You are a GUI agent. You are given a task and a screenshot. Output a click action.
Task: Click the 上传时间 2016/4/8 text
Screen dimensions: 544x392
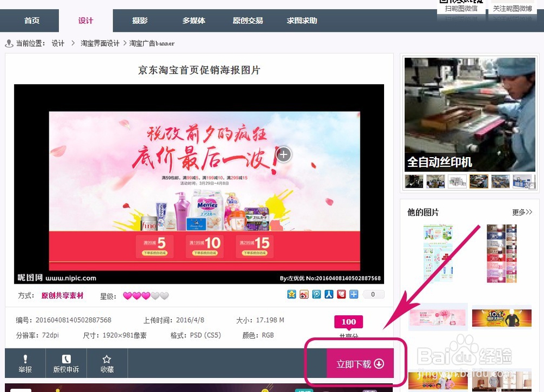point(174,320)
